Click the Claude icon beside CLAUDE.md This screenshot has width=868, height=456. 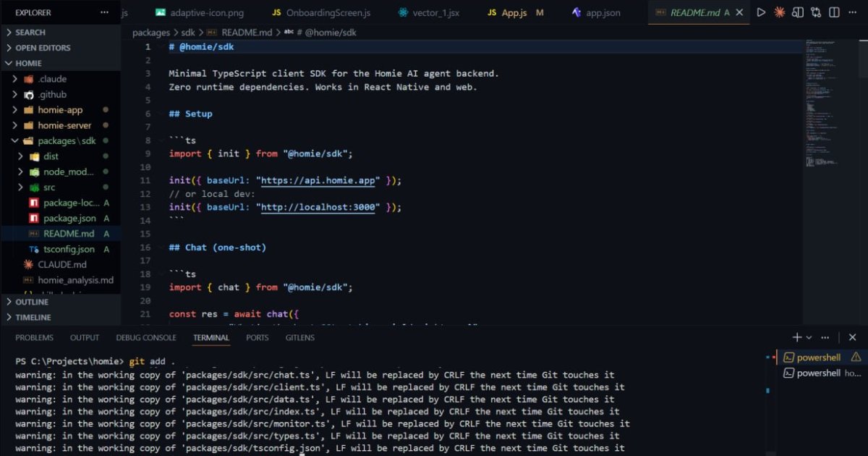(x=28, y=265)
